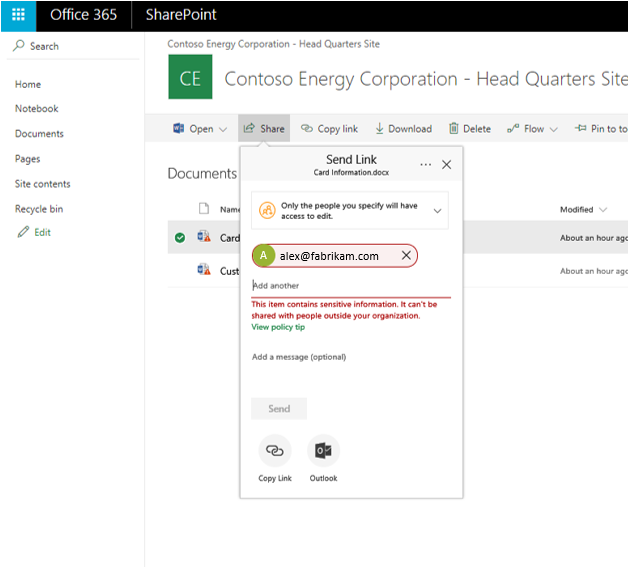Expand the Flow dropdown chevron

click(x=554, y=129)
